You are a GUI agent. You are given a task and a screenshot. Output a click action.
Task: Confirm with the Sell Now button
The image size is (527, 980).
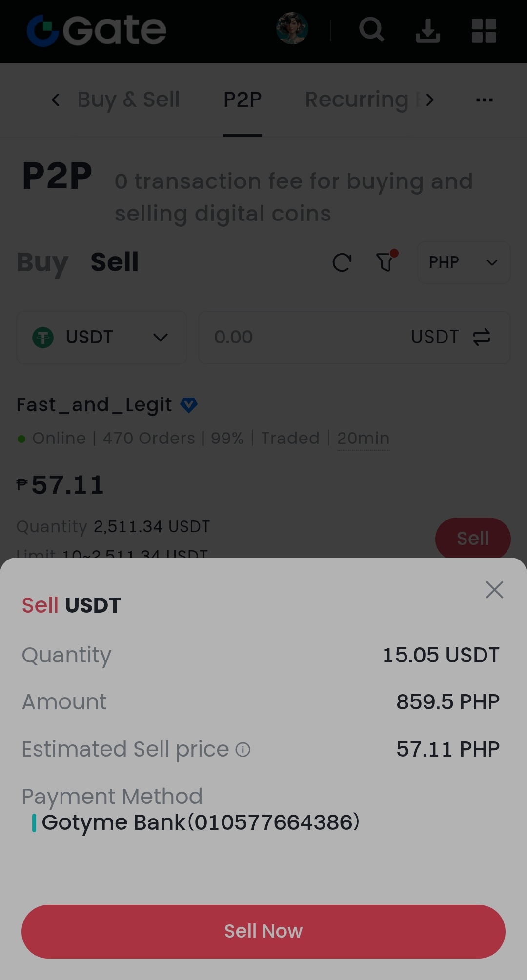click(263, 932)
